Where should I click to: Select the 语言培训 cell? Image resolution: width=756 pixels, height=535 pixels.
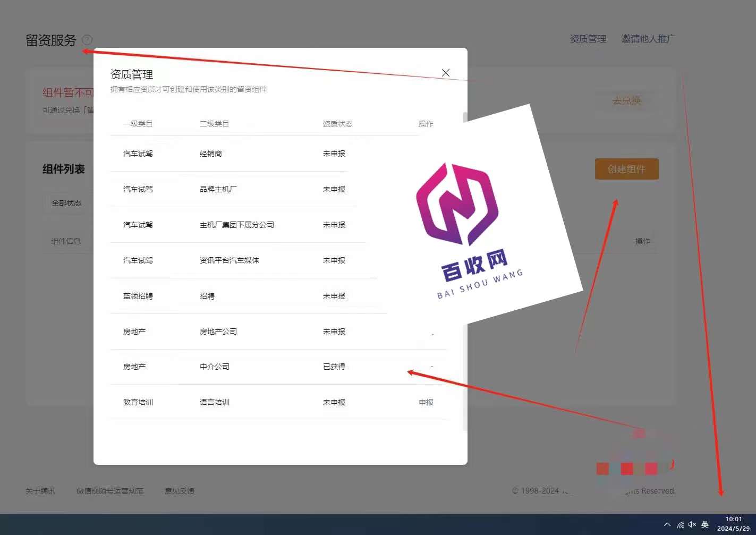click(215, 402)
